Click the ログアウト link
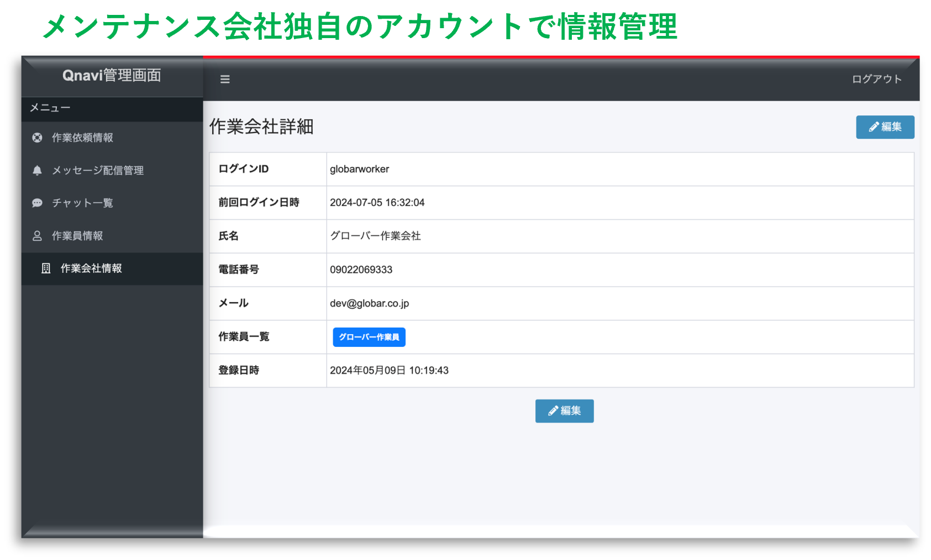931x560 pixels. [876, 79]
